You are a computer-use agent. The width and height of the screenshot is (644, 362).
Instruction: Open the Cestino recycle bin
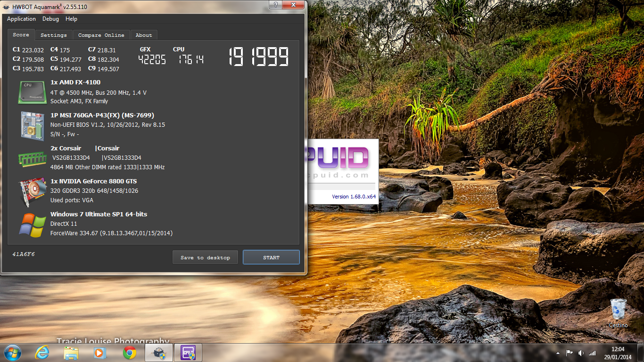[x=618, y=313]
